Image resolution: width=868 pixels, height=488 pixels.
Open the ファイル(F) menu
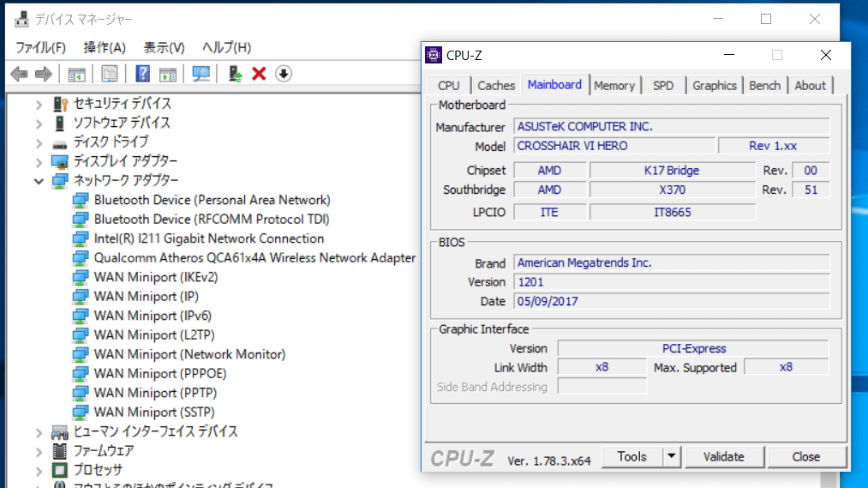click(40, 48)
